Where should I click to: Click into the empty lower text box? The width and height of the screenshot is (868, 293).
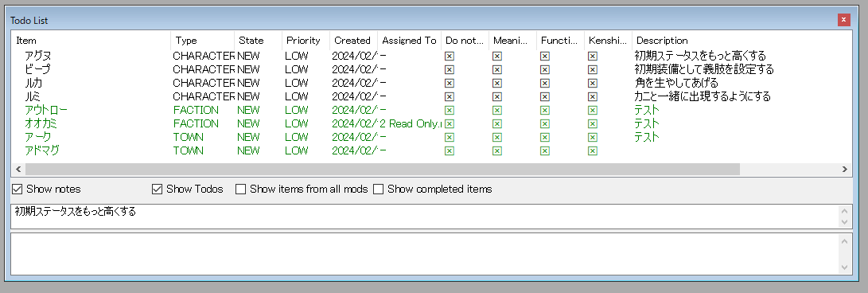425,254
